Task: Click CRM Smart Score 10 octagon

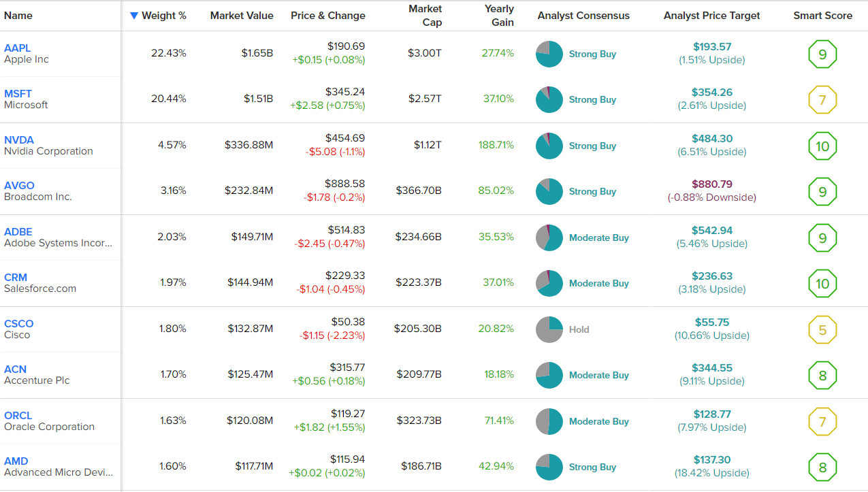Action: (822, 284)
